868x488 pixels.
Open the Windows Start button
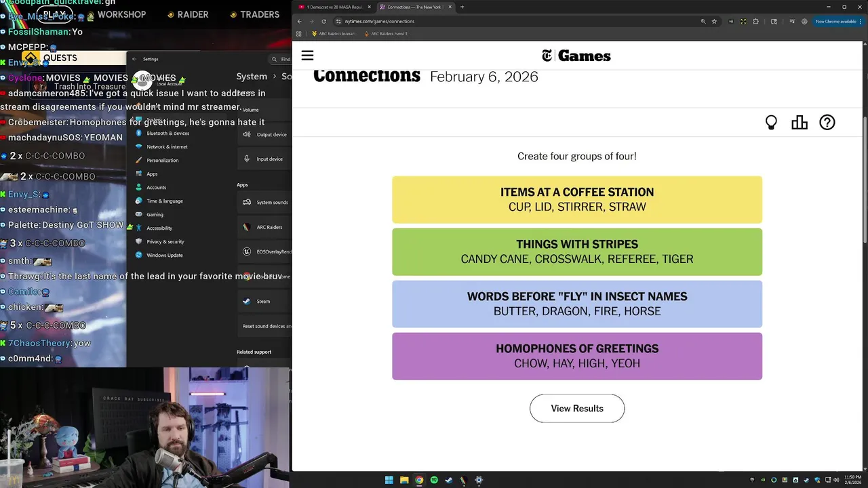389,480
